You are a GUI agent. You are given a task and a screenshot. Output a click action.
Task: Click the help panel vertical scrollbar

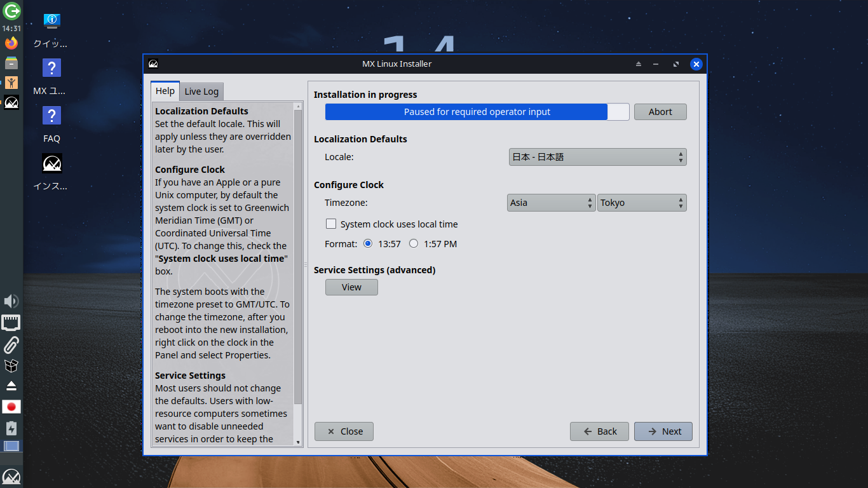pyautogui.click(x=299, y=258)
